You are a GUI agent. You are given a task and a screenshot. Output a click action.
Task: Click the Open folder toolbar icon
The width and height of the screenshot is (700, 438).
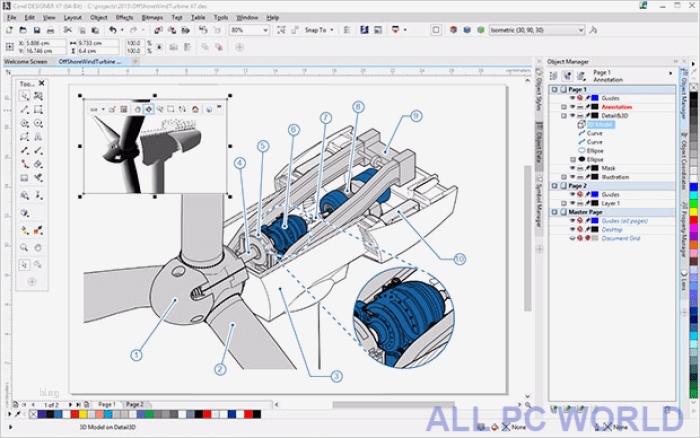(23, 30)
